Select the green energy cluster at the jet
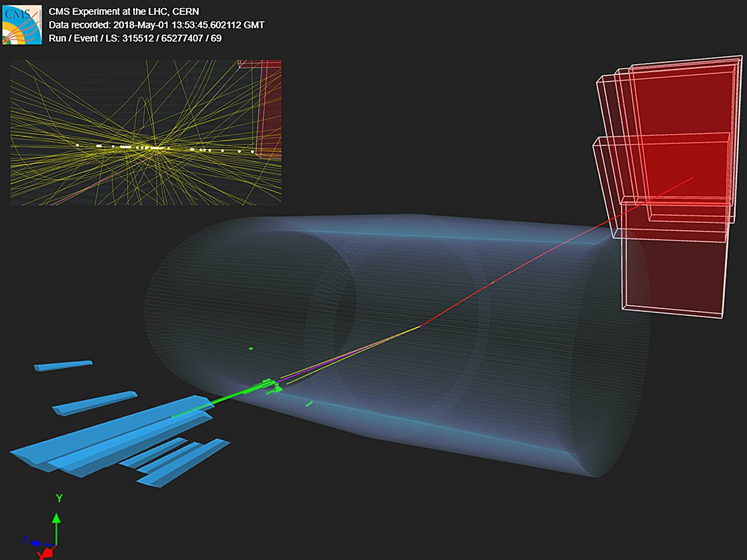This screenshot has width=747, height=560. coord(268,386)
